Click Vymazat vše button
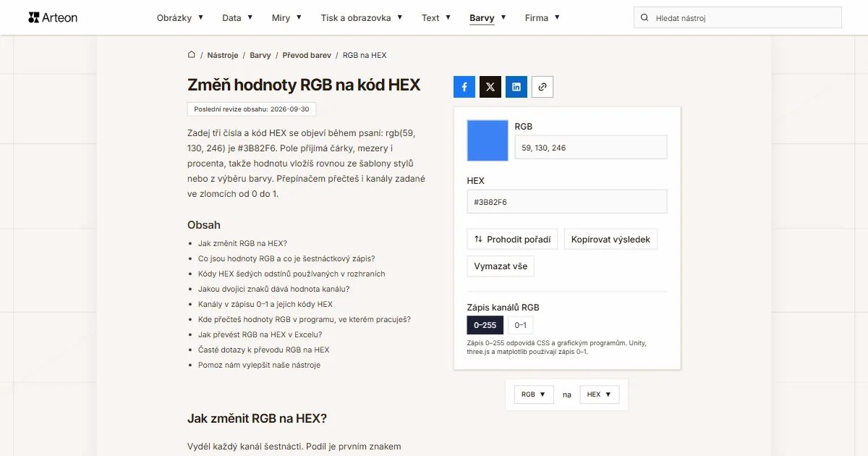The height and width of the screenshot is (456, 868). coord(501,266)
